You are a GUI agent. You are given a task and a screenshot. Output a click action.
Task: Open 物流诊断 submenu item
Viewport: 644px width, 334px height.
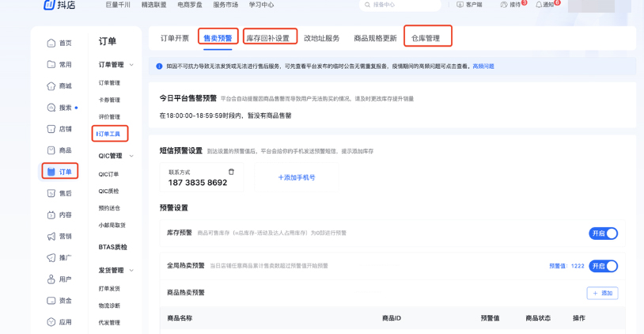tap(109, 306)
